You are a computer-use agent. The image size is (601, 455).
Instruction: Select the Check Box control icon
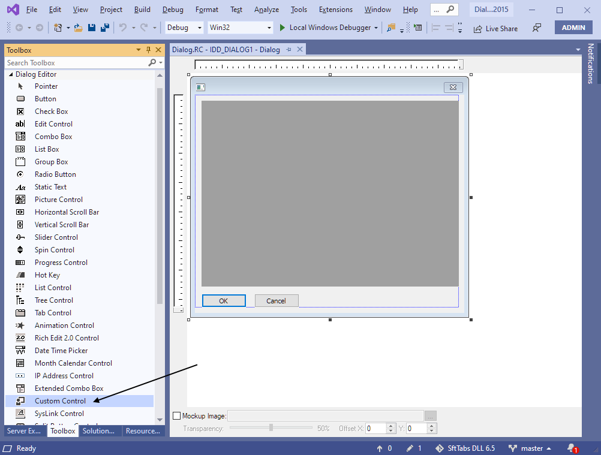(20, 112)
